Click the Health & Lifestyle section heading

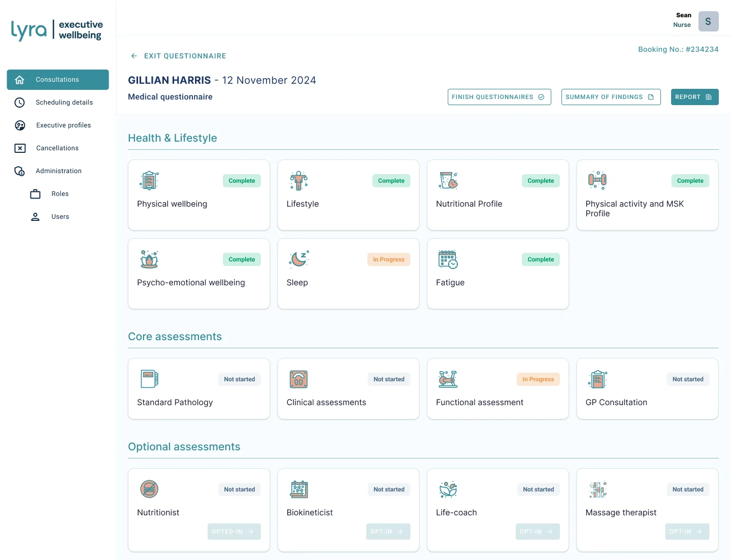point(173,138)
